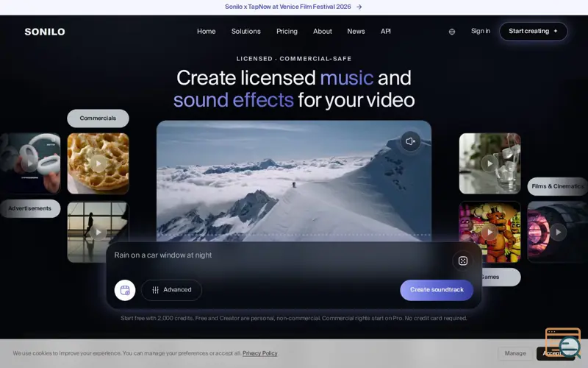Click the sliders icon in Advanced

click(x=155, y=290)
